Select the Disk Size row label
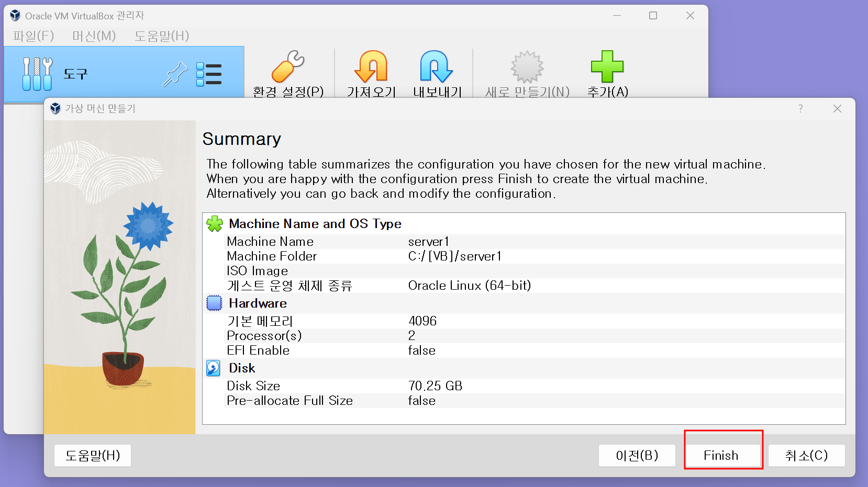The width and height of the screenshot is (868, 487). (x=253, y=386)
